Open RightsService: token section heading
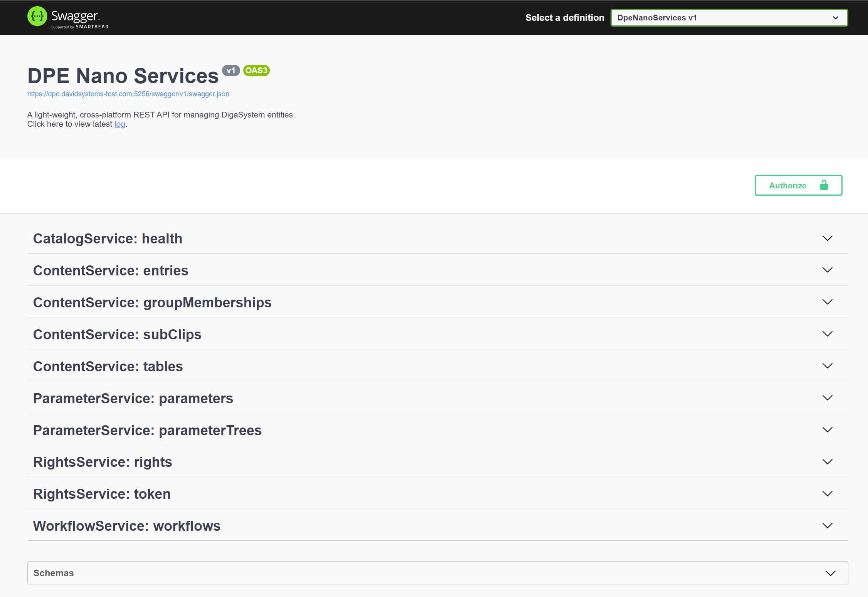 click(102, 494)
